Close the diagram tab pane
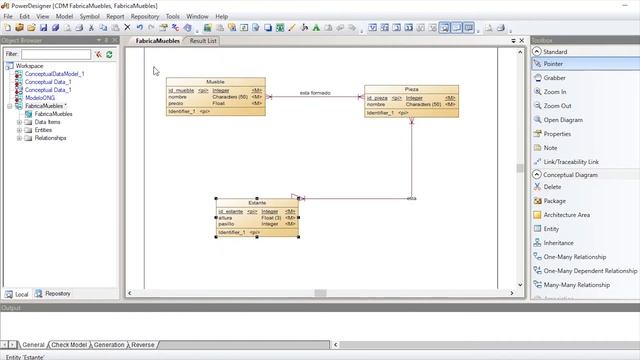This screenshot has width=640, height=360. (522, 41)
